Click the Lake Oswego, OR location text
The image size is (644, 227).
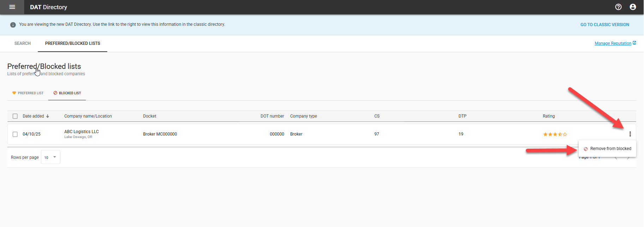78,137
